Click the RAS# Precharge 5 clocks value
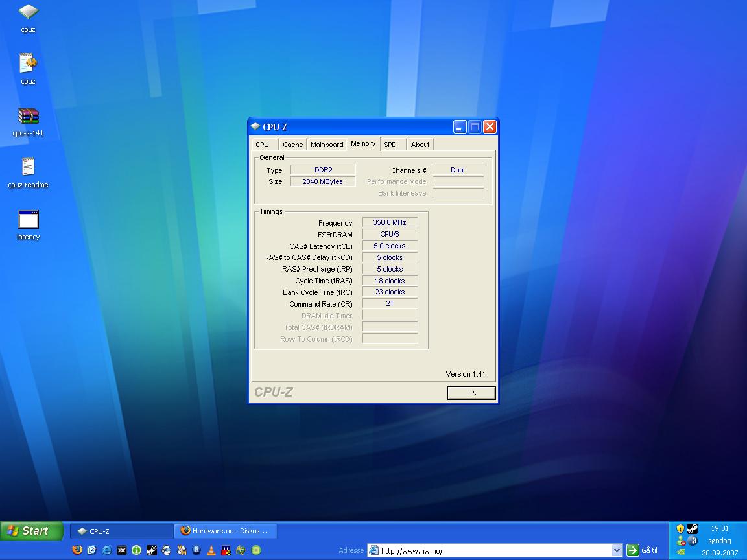The width and height of the screenshot is (747, 560). (x=390, y=269)
